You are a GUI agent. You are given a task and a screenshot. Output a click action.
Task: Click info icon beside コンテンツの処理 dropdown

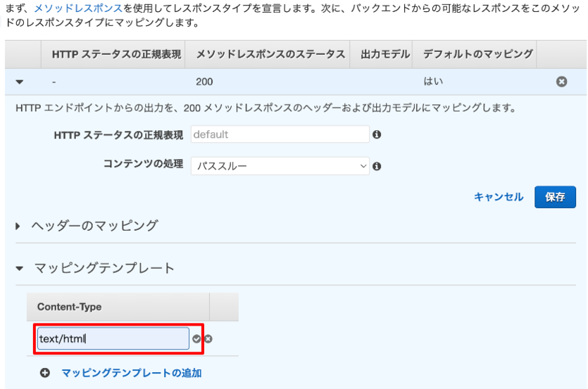pyautogui.click(x=377, y=167)
